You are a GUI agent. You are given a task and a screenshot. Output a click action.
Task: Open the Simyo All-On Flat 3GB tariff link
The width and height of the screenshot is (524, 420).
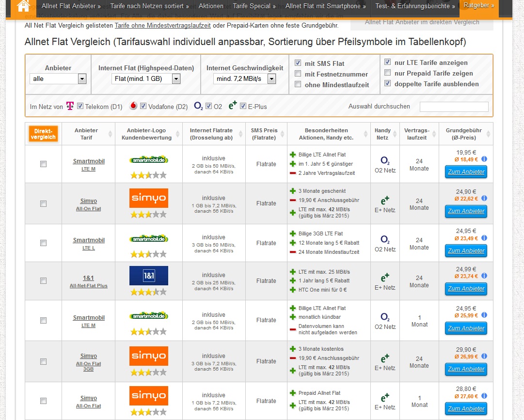click(88, 366)
